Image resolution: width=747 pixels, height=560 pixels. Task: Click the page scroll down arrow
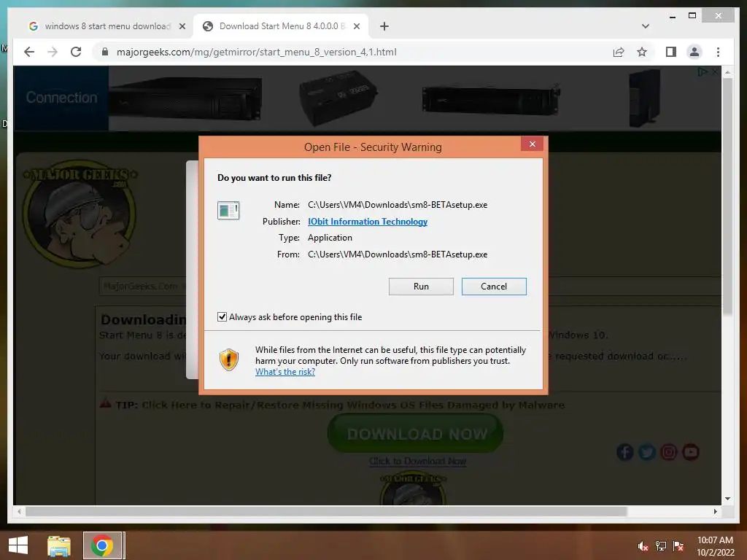[727, 499]
